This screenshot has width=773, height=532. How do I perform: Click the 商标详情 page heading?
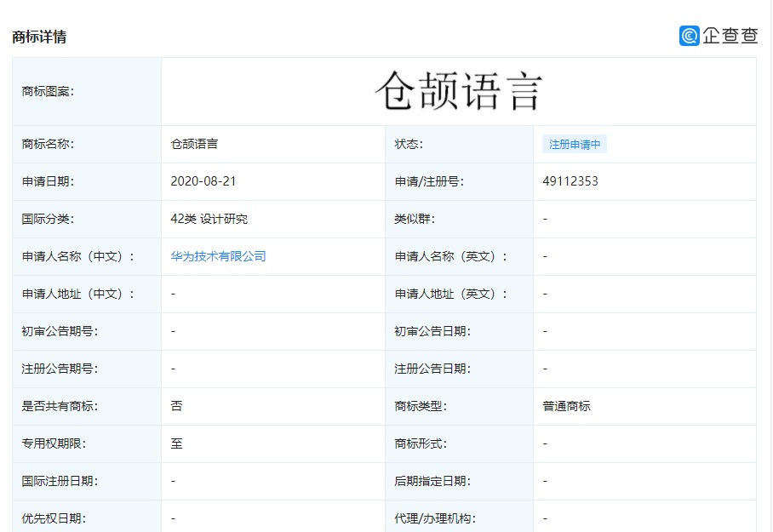[x=38, y=37]
